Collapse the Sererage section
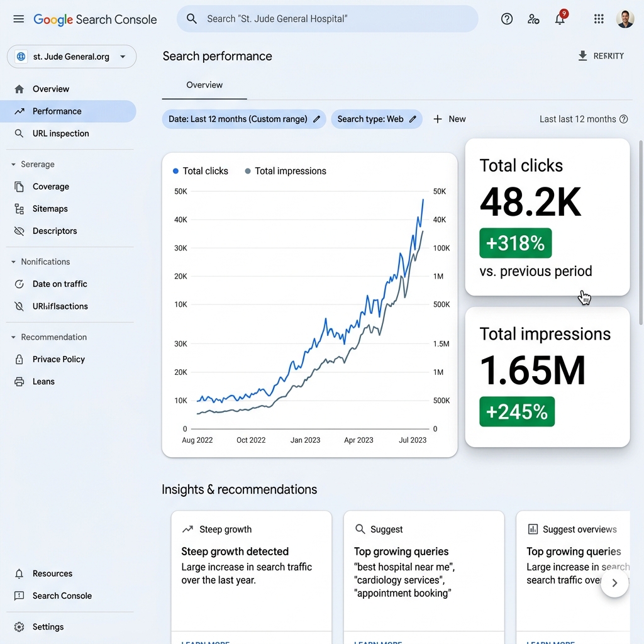The width and height of the screenshot is (644, 644). 13,164
